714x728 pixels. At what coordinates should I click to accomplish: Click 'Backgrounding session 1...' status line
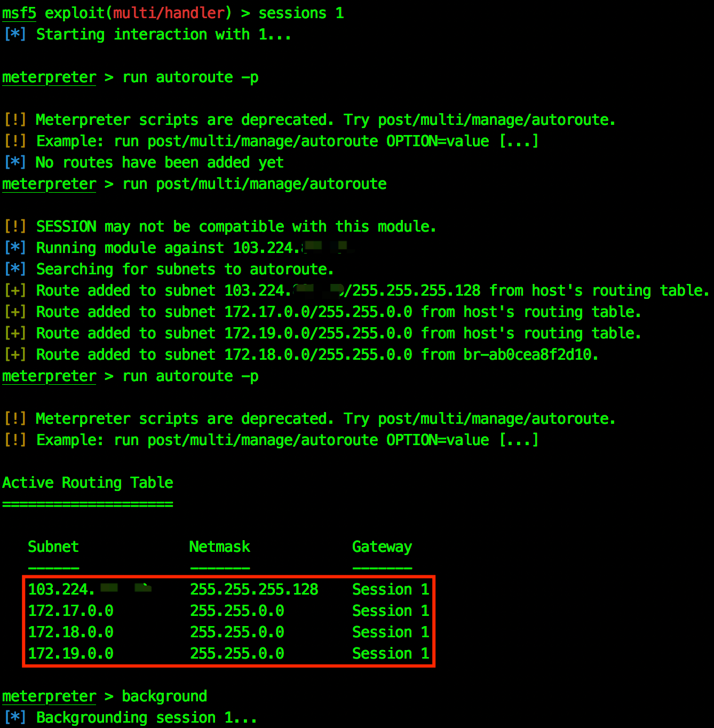130,717
